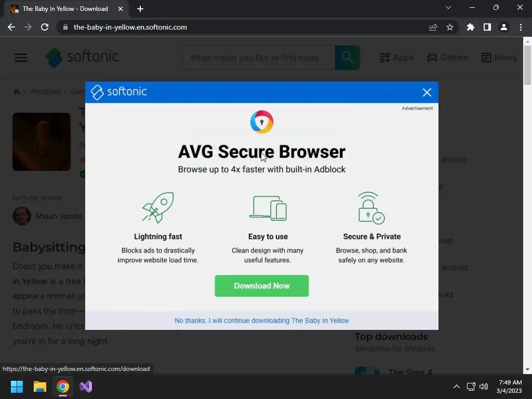Image resolution: width=532 pixels, height=399 pixels.
Task: Go back using browser back arrow
Action: pos(11,27)
